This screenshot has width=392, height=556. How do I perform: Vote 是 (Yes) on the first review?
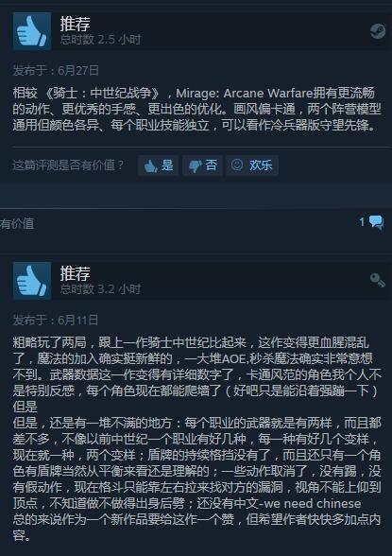158,165
